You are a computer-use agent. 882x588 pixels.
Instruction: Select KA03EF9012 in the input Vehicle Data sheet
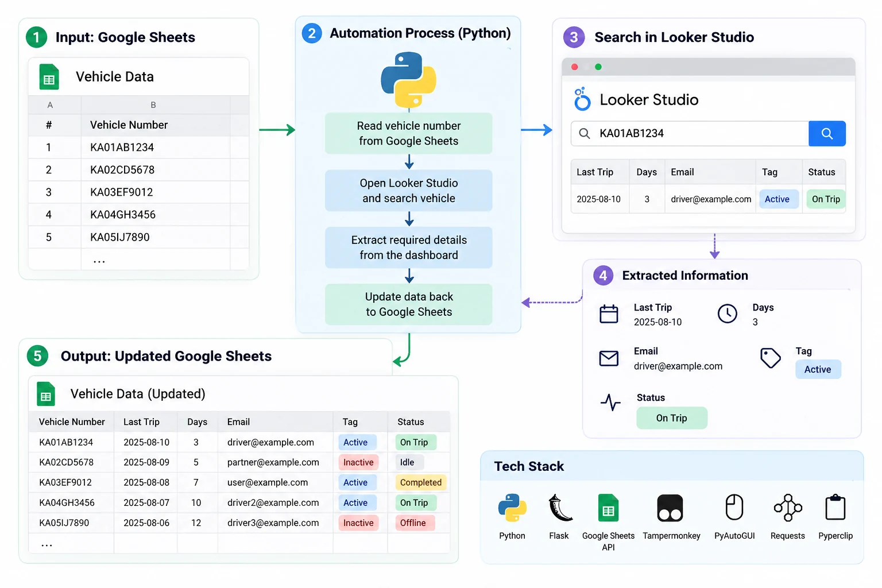pos(122,192)
